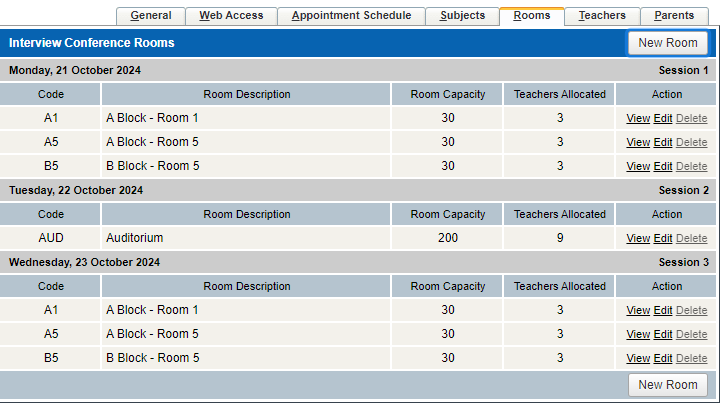Switch to the Web Access tab
Viewport: 723px width, 406px height.
click(x=231, y=16)
